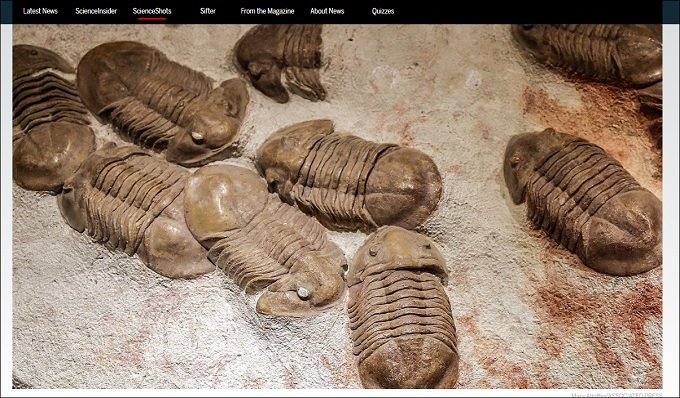Click white eye stalk of lower-center trilobite
The width and height of the screenshot is (680, 398).
coord(303,293)
